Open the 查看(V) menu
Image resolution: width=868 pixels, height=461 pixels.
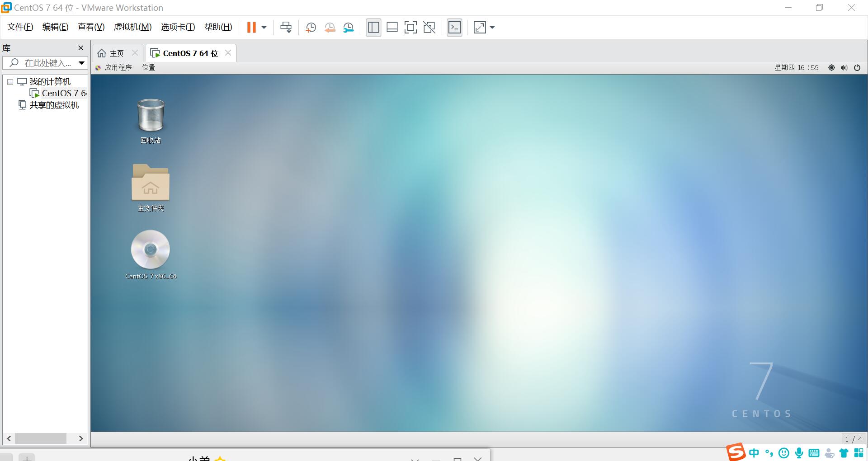tap(91, 27)
